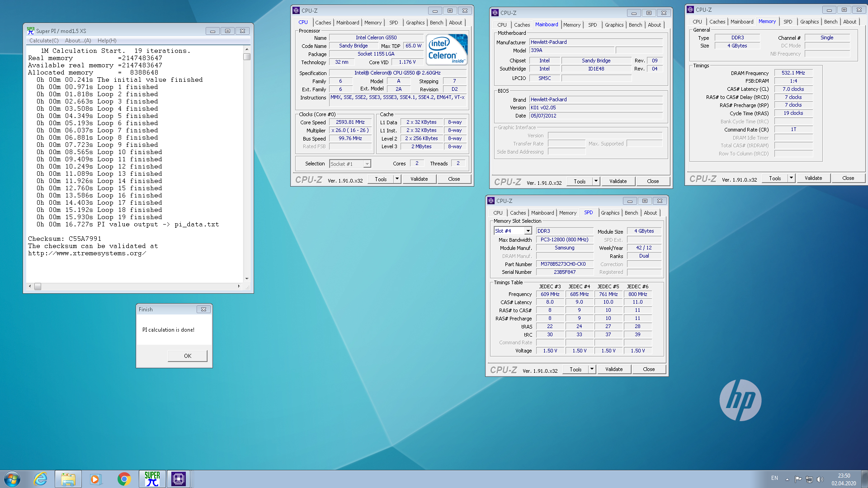The width and height of the screenshot is (868, 488).
Task: Close the CPU-Z SPD window via X
Action: coord(660,201)
